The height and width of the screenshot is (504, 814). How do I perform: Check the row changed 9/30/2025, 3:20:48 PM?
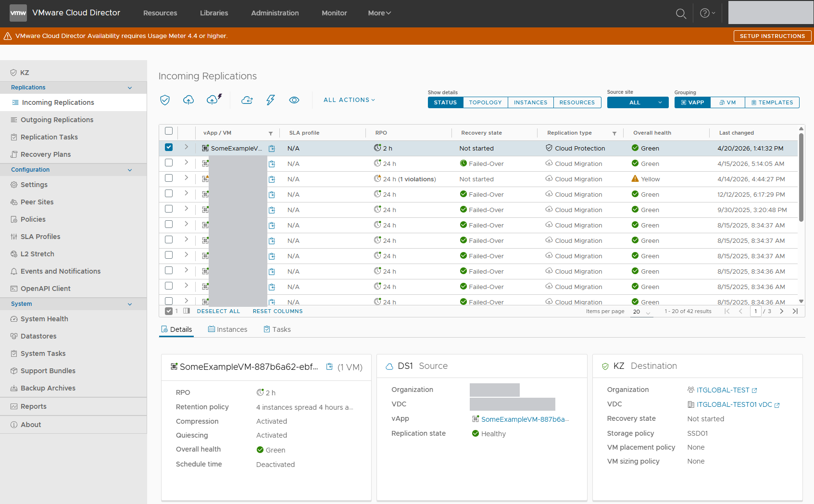[169, 209]
